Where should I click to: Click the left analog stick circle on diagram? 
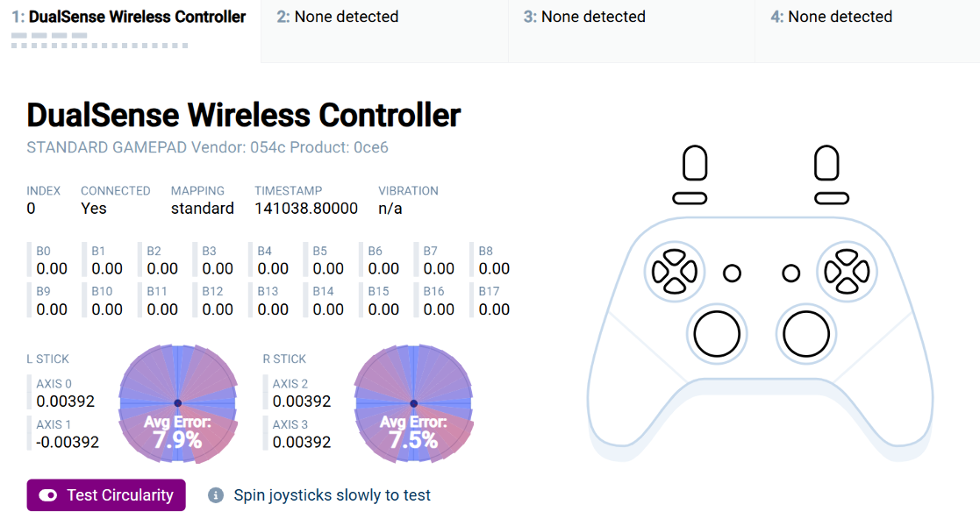(x=716, y=333)
